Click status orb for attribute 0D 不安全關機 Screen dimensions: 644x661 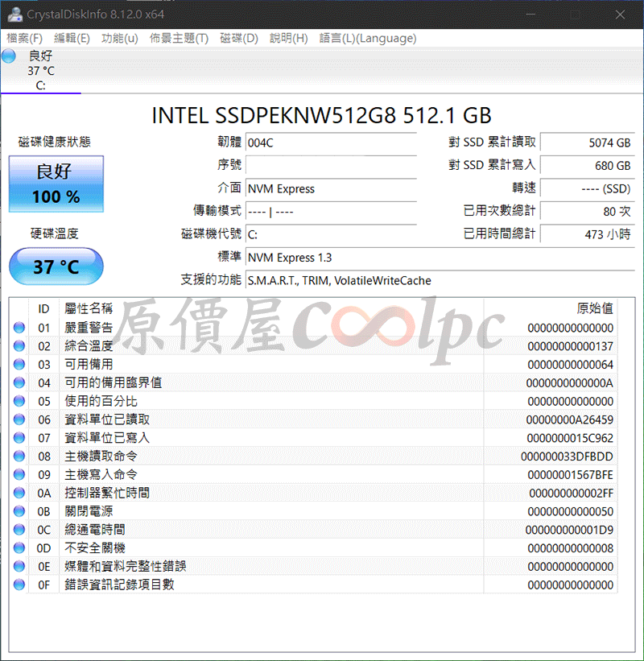coord(19,548)
